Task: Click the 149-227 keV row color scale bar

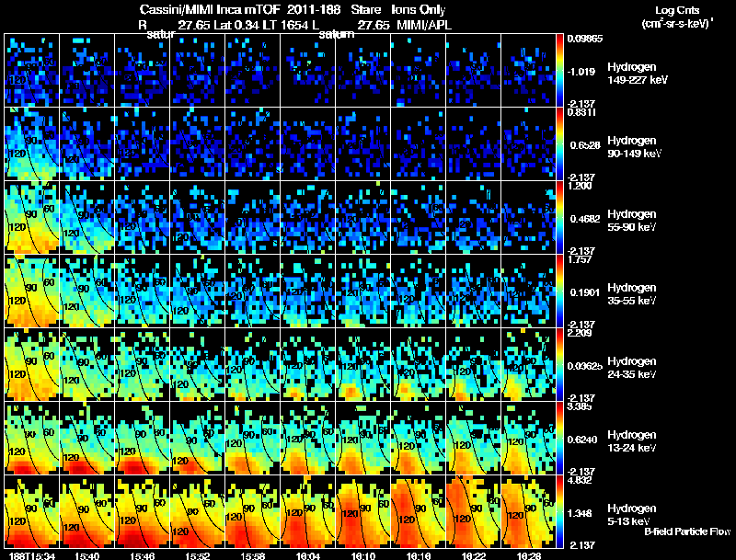Action: [x=559, y=71]
